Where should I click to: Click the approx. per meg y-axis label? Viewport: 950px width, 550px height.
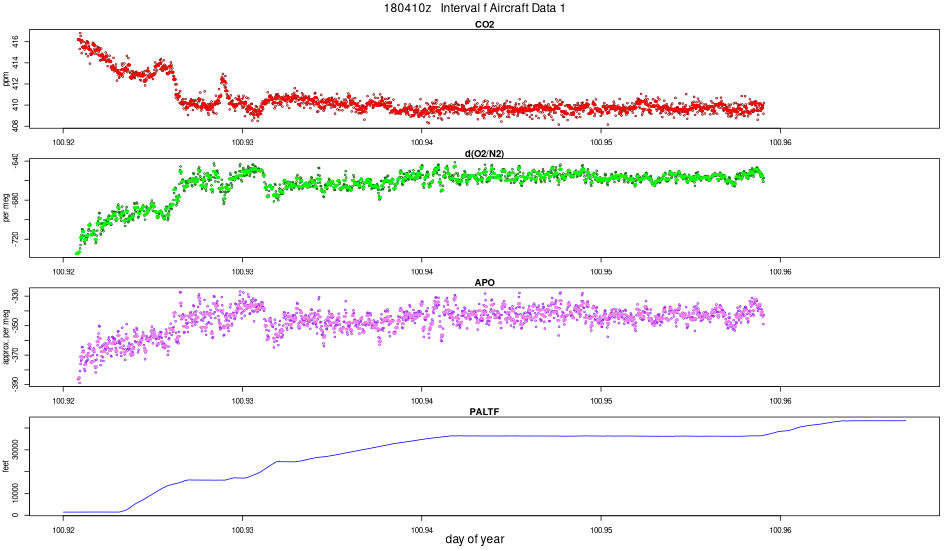click(x=6, y=337)
